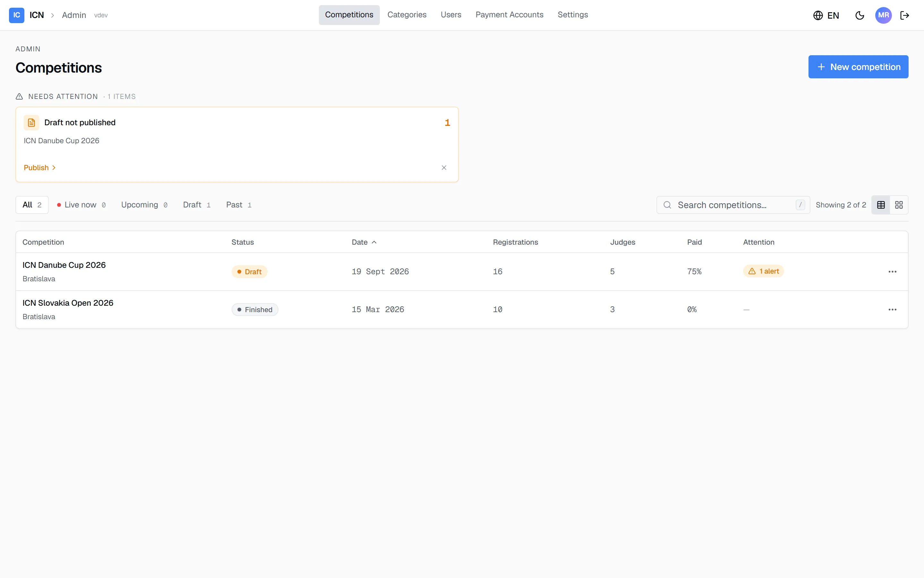Click the Showing 2 of 2 label
Image resolution: width=924 pixels, height=578 pixels.
[x=841, y=205]
